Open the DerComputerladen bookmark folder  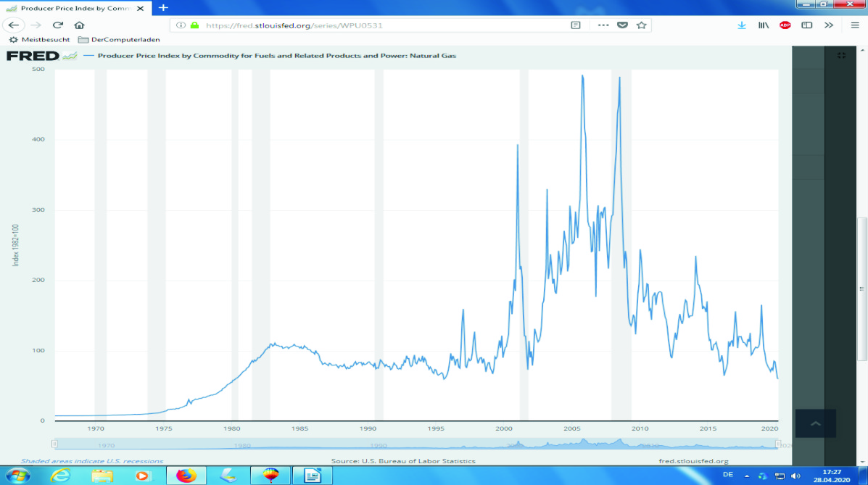click(120, 39)
